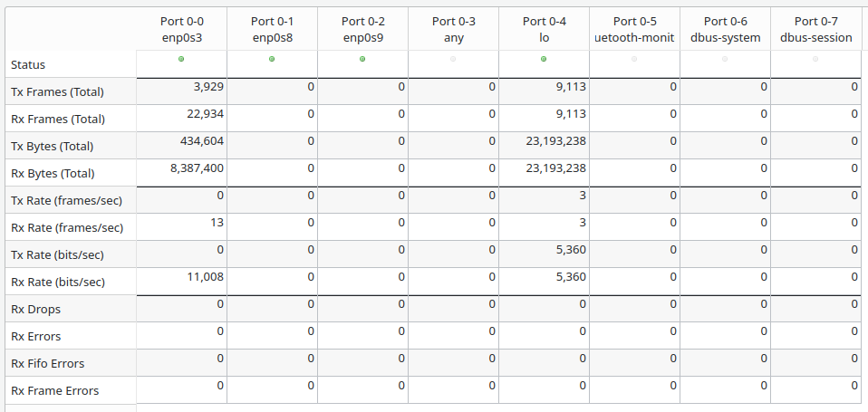Click the green status indicator for Port 0-0

pyautogui.click(x=181, y=59)
